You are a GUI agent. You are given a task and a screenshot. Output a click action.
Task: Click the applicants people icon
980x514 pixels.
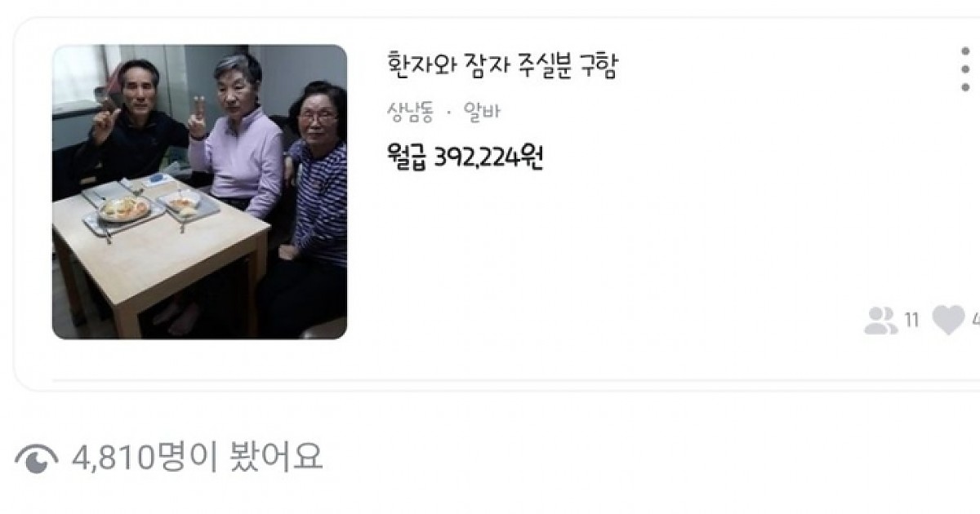(880, 321)
